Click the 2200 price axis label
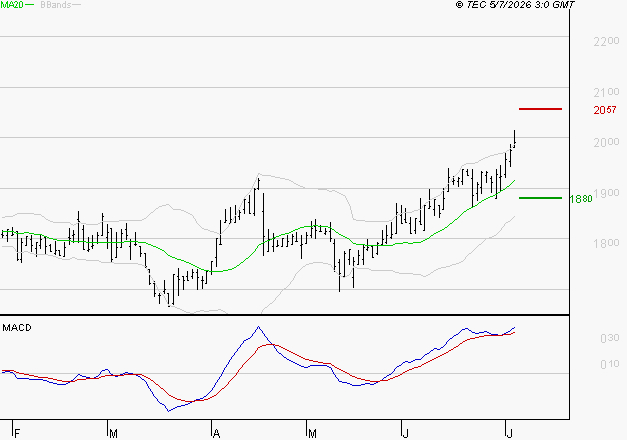The width and height of the screenshot is (627, 440). coord(606,41)
